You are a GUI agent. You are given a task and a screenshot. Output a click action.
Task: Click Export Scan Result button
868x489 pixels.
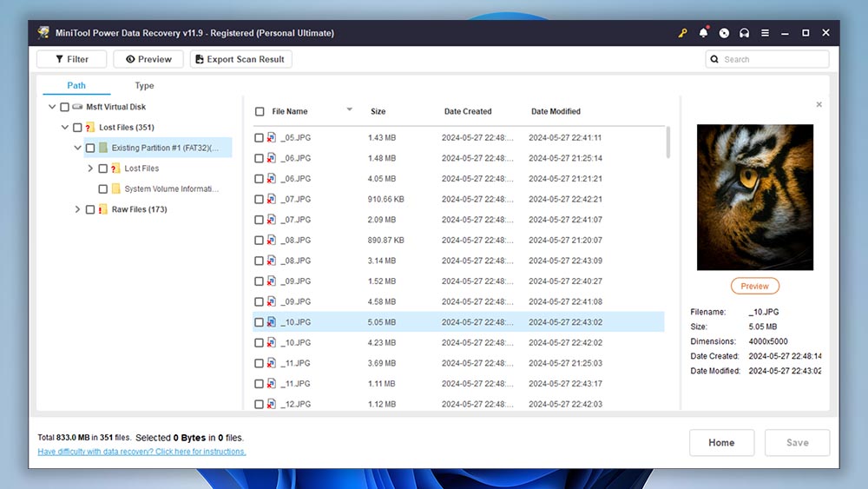coord(240,59)
